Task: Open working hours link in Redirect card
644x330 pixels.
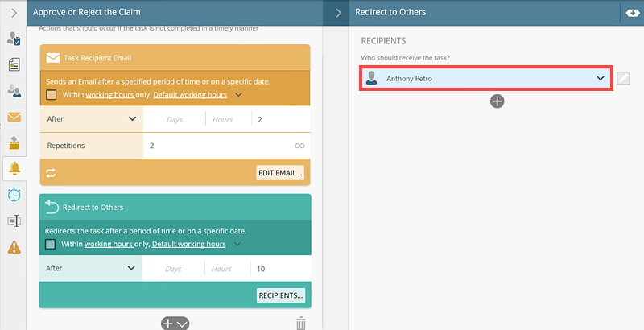Action: coord(109,244)
